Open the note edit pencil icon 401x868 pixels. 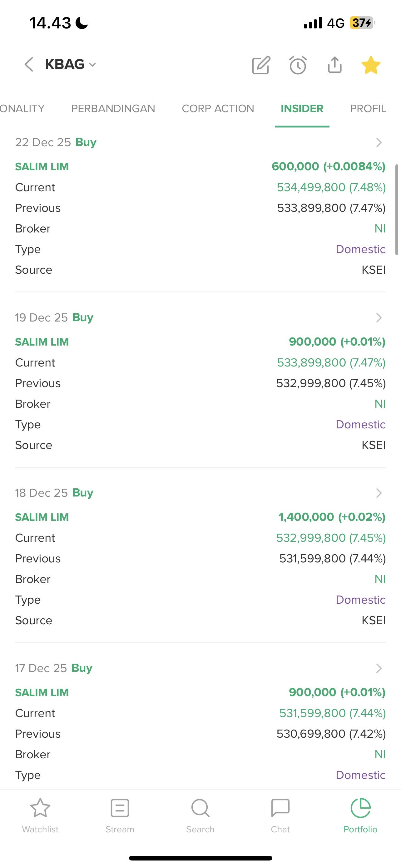pos(261,65)
